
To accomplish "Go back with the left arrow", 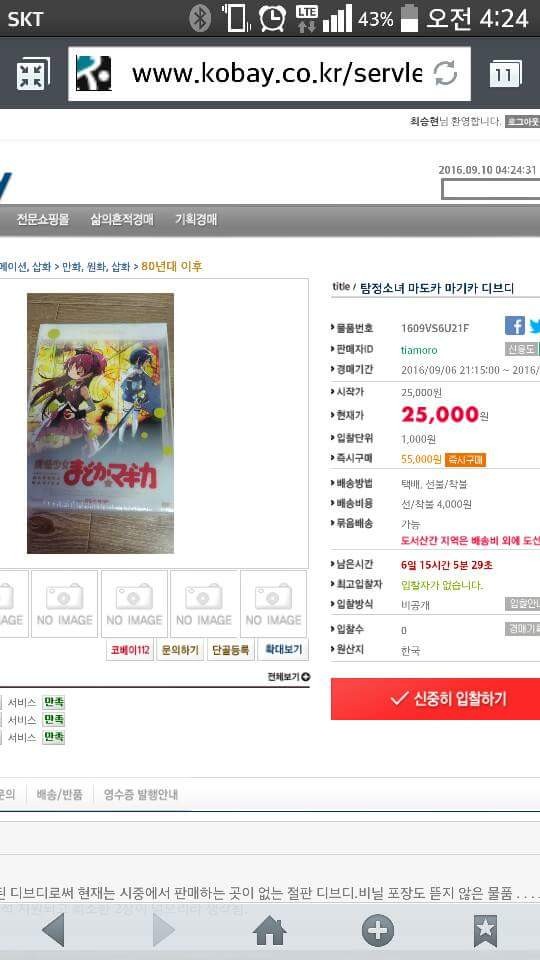I will (54, 931).
